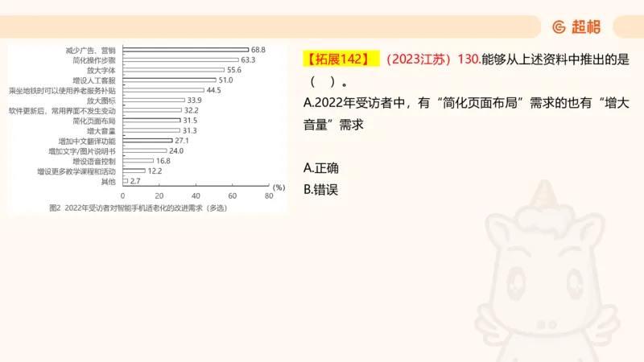Click the blank answer parentheses ( )
The height and width of the screenshot is (362, 644).
pos(324,82)
